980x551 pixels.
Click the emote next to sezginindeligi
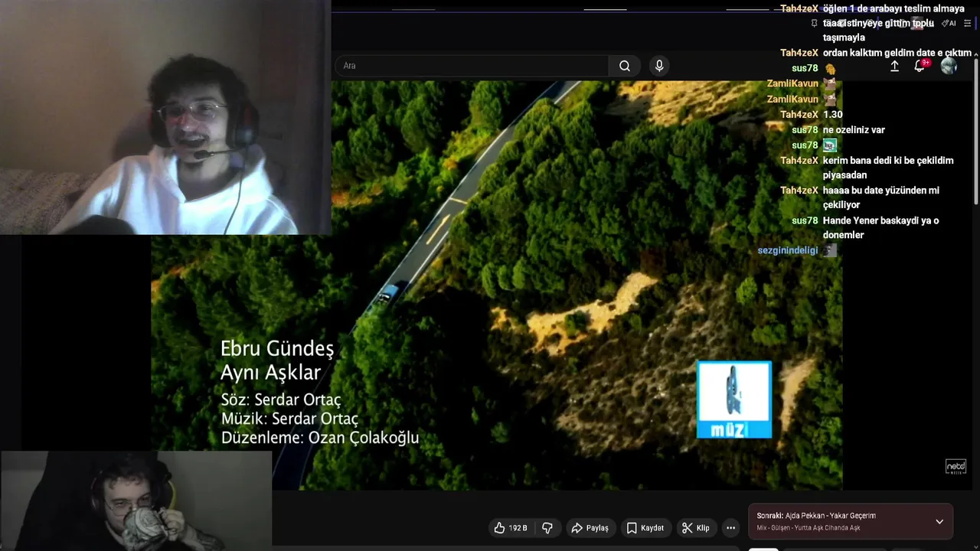[829, 250]
